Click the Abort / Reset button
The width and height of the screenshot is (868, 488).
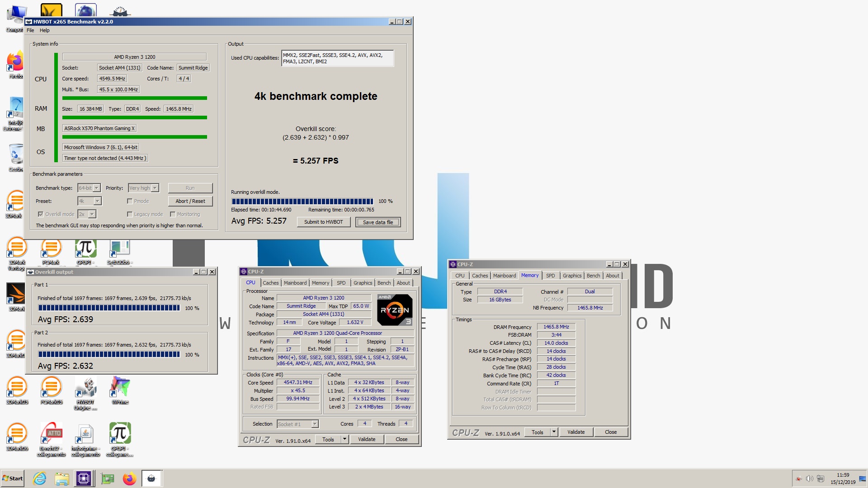coord(190,201)
